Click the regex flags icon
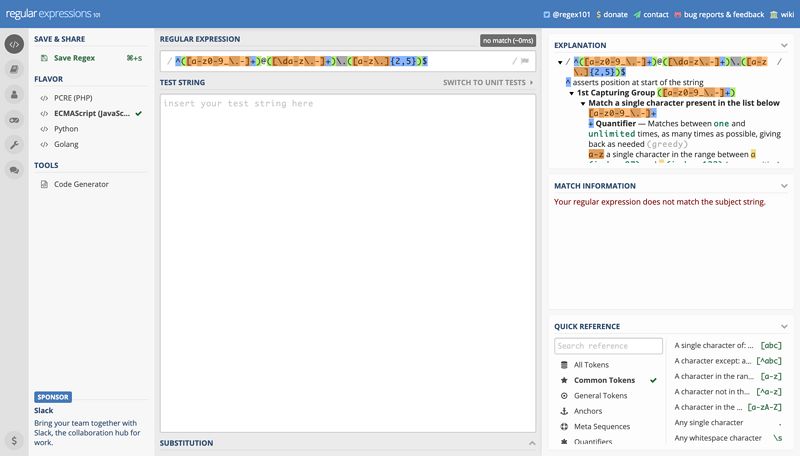 [x=524, y=61]
